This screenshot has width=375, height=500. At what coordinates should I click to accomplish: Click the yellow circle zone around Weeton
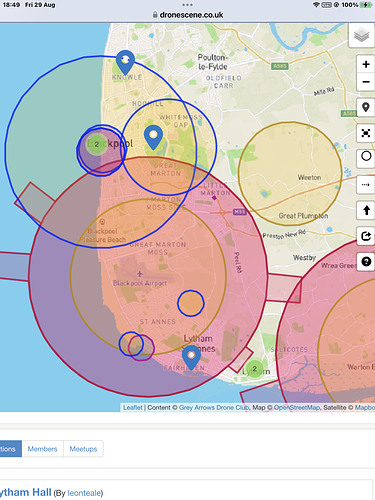tap(290, 173)
